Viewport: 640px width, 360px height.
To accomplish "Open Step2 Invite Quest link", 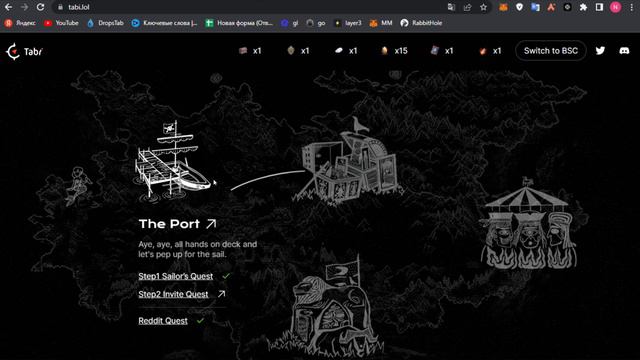I will tap(173, 294).
